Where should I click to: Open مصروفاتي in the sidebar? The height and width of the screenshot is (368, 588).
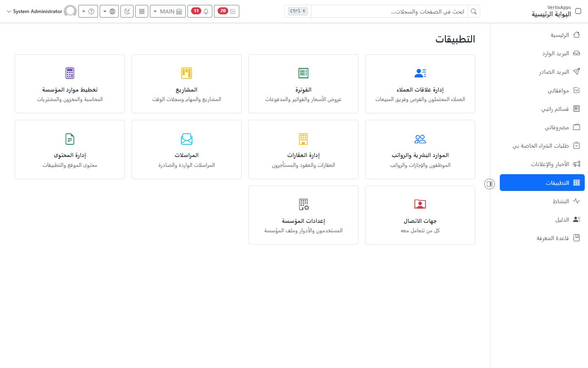click(542, 127)
